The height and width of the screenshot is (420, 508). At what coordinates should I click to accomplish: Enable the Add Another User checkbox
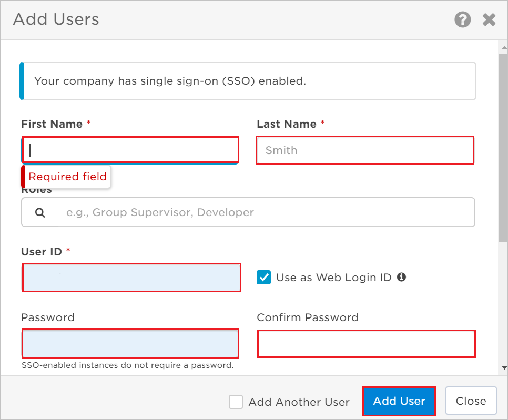pyautogui.click(x=236, y=402)
